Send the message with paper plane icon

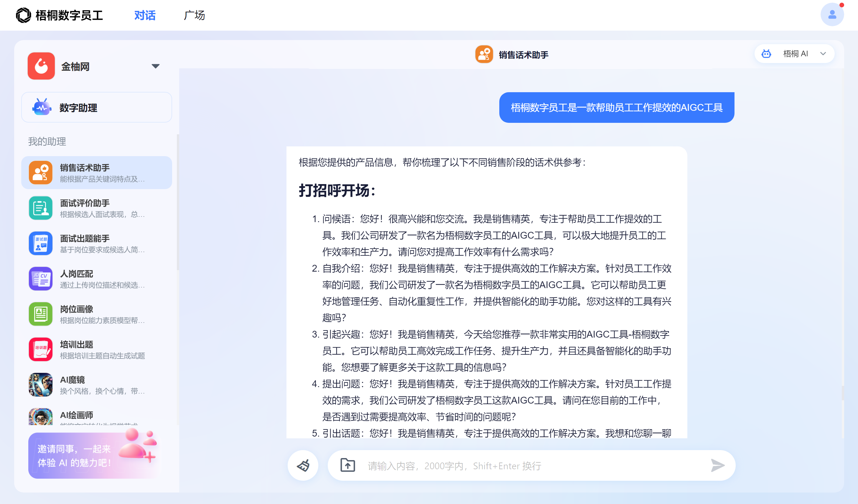[717, 465]
